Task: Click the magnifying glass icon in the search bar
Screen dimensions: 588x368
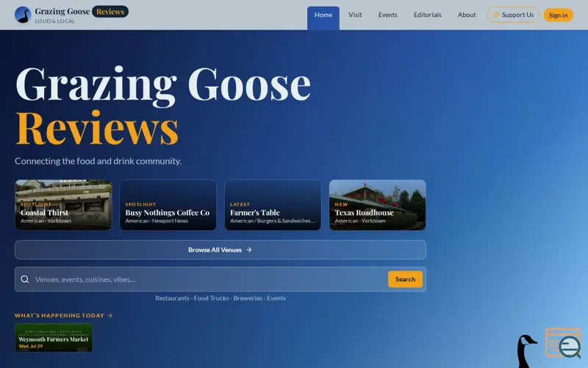Action: [x=25, y=279]
